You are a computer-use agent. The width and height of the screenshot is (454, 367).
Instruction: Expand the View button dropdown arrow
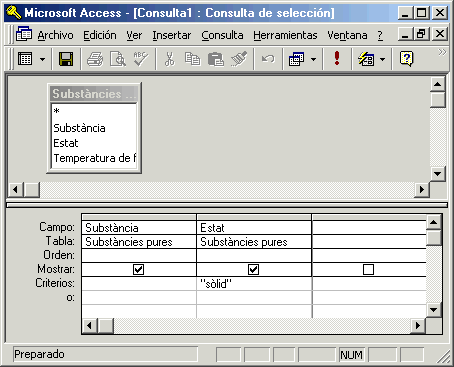pos(42,60)
